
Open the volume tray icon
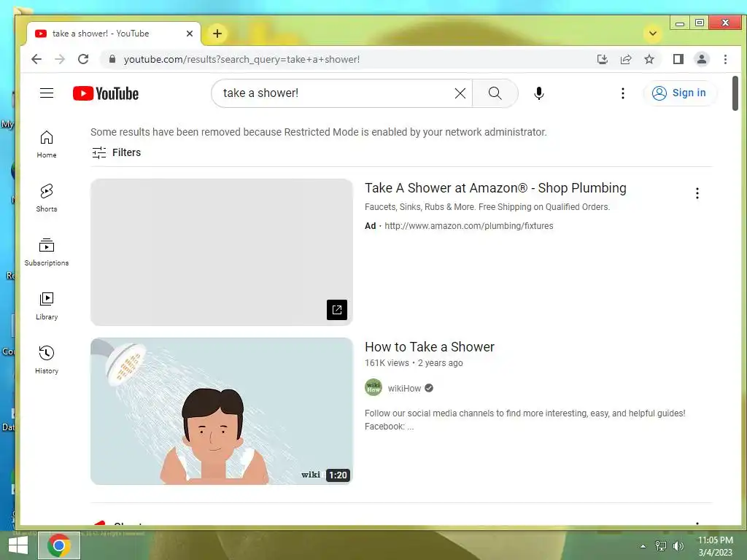pyautogui.click(x=678, y=546)
